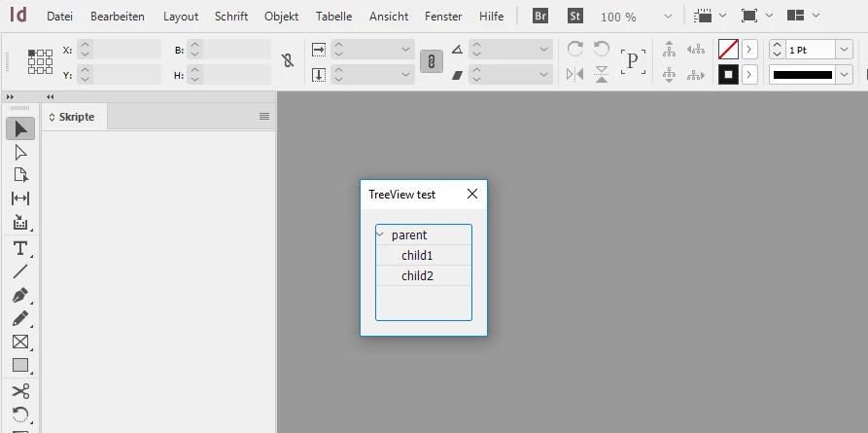868x433 pixels.
Task: Toggle constrain scaling proportions chain
Action: pos(432,61)
